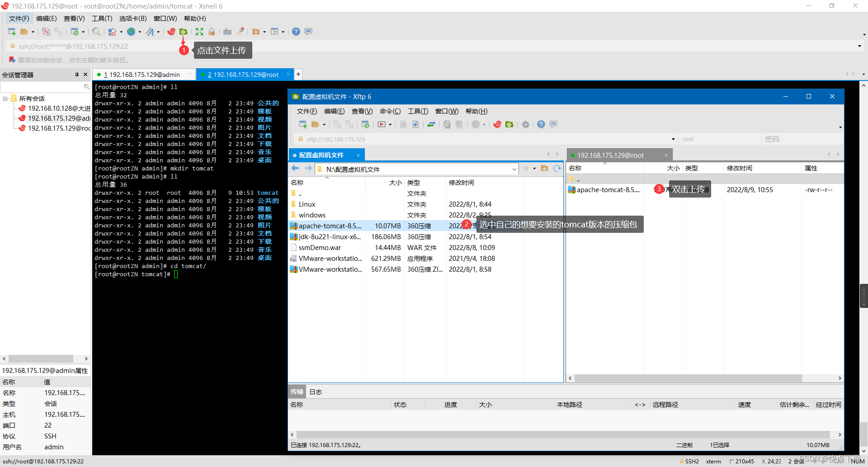Click the Open folder icon in Xshell's toolbar

pos(24,32)
